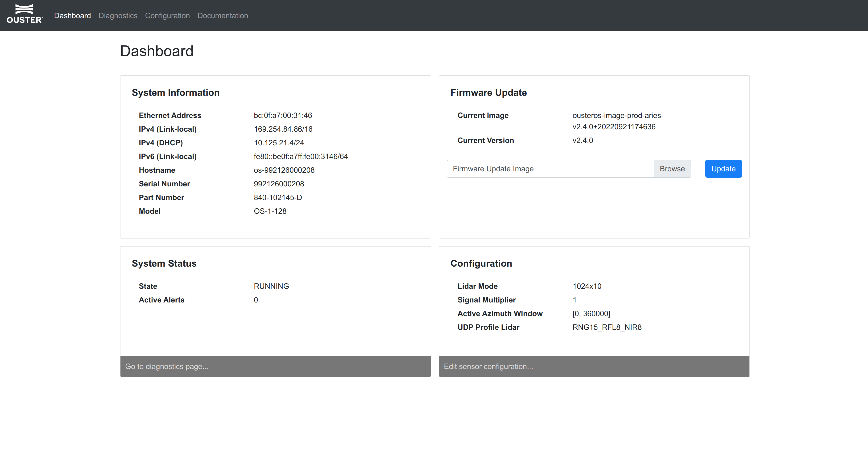Viewport: 868px width, 461px height.
Task: Click the blue Update button
Action: (x=723, y=169)
